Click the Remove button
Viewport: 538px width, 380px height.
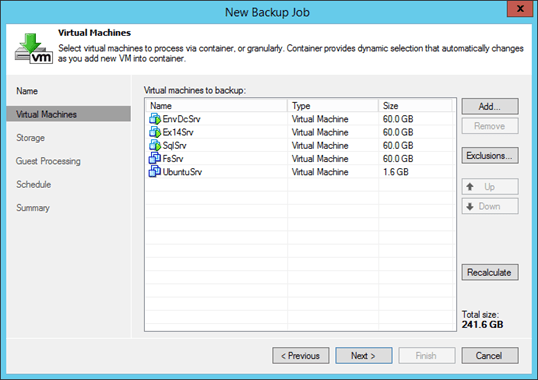tap(490, 126)
